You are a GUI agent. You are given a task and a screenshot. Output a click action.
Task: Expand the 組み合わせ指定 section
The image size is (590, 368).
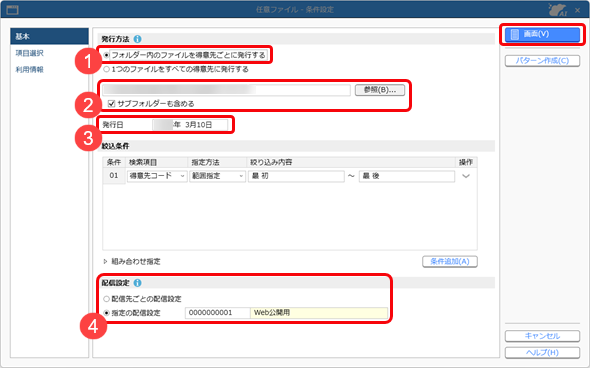pyautogui.click(x=105, y=261)
